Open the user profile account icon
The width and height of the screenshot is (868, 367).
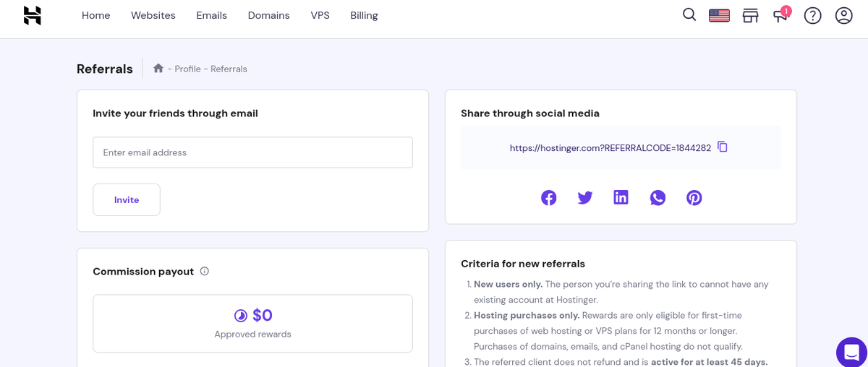[844, 15]
